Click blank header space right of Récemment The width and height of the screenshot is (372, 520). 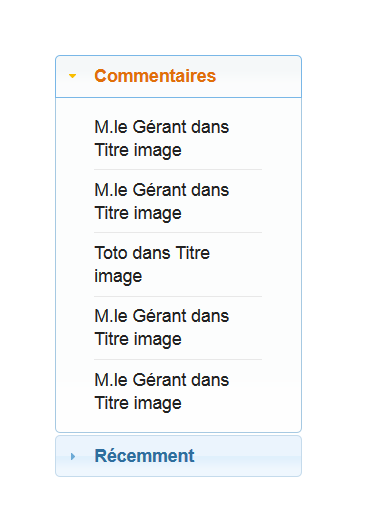click(247, 456)
